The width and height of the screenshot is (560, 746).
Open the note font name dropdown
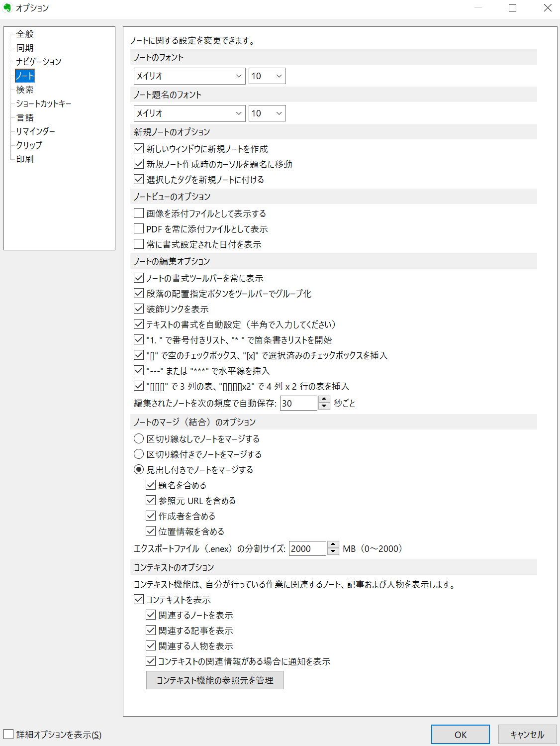[189, 76]
